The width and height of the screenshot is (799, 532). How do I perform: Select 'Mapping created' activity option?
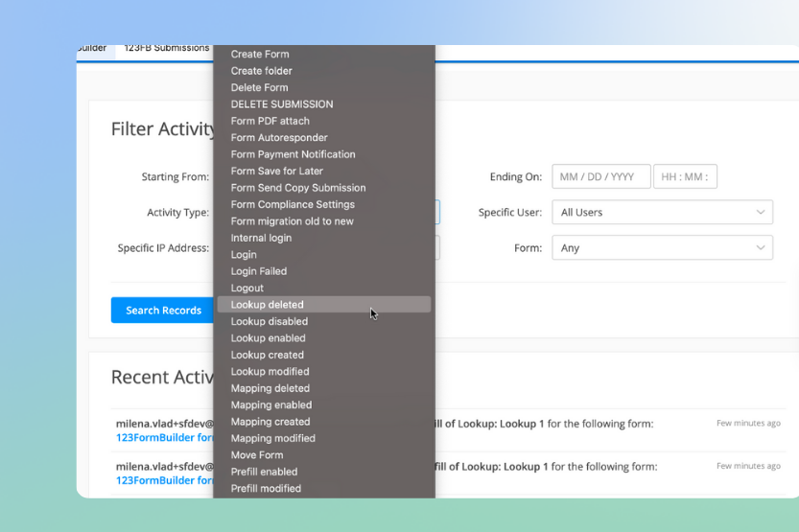[x=270, y=422]
